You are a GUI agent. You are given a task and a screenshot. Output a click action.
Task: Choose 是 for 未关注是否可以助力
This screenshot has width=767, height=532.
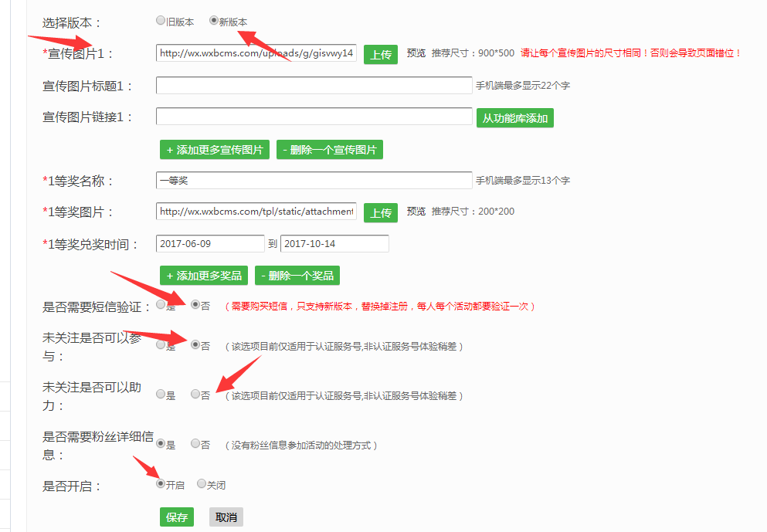point(161,394)
